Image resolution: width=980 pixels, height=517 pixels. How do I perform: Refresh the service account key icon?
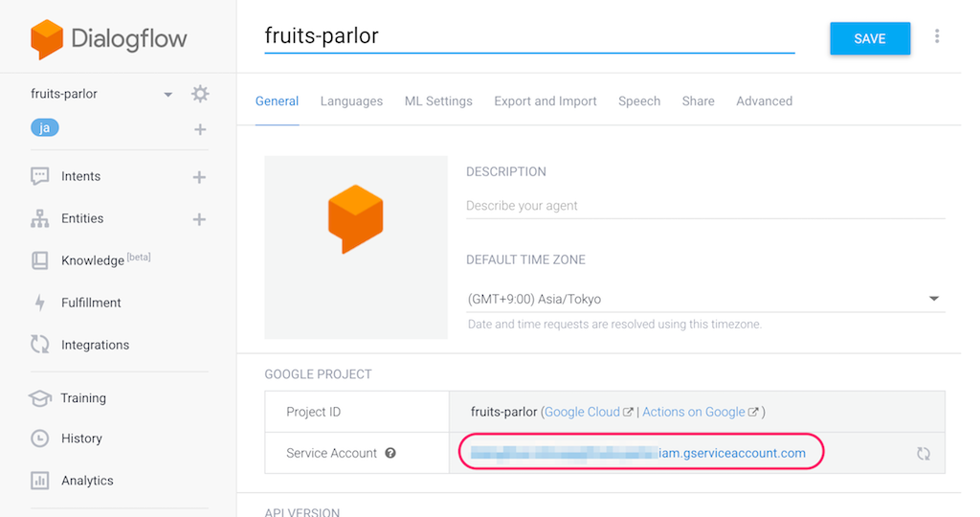[x=924, y=453]
